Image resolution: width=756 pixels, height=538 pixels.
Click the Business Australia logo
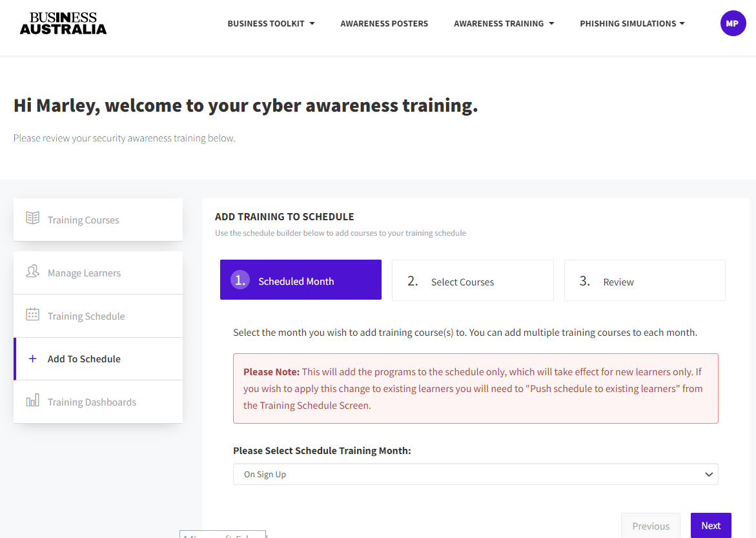click(63, 23)
